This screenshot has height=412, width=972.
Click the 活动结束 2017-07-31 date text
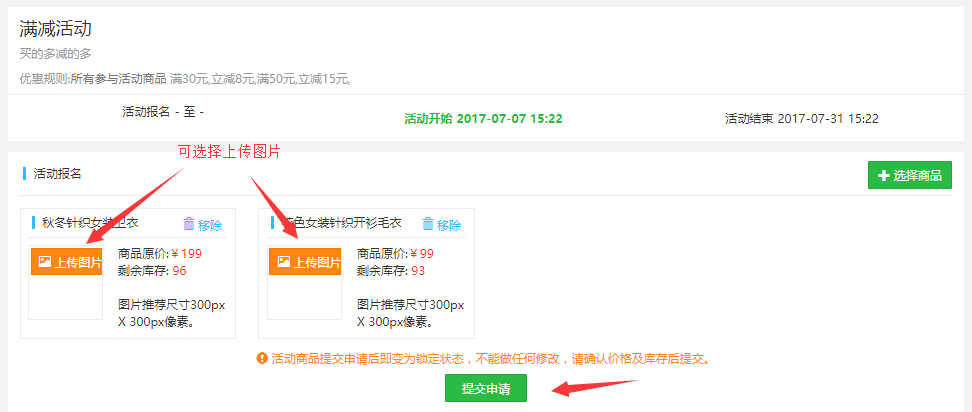click(802, 118)
